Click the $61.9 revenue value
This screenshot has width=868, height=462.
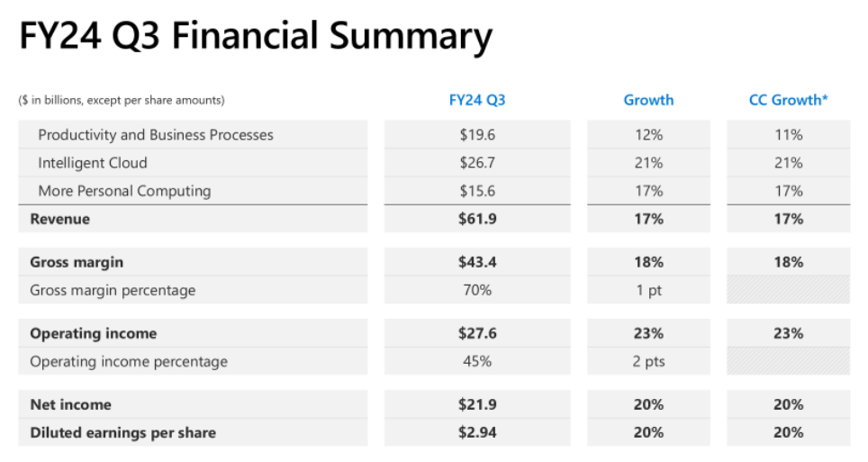pos(476,219)
